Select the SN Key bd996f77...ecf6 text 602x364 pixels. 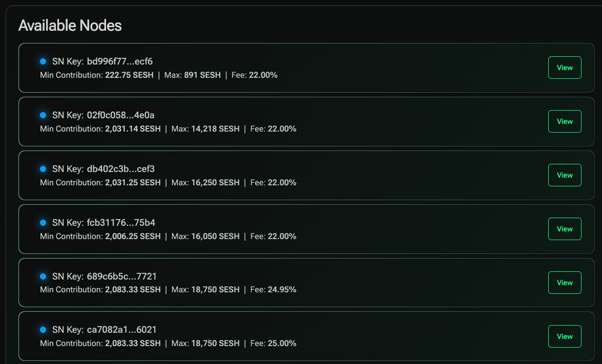point(102,61)
